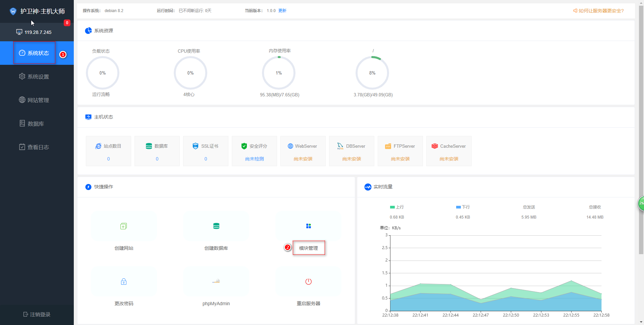The width and height of the screenshot is (644, 325).
Task: Open the phpMyAdmin logo icon
Action: pos(216,281)
